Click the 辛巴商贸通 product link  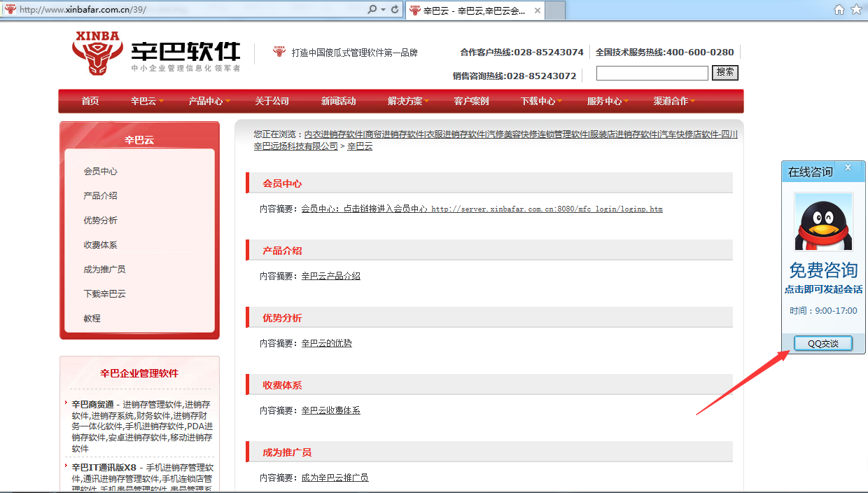[92, 404]
